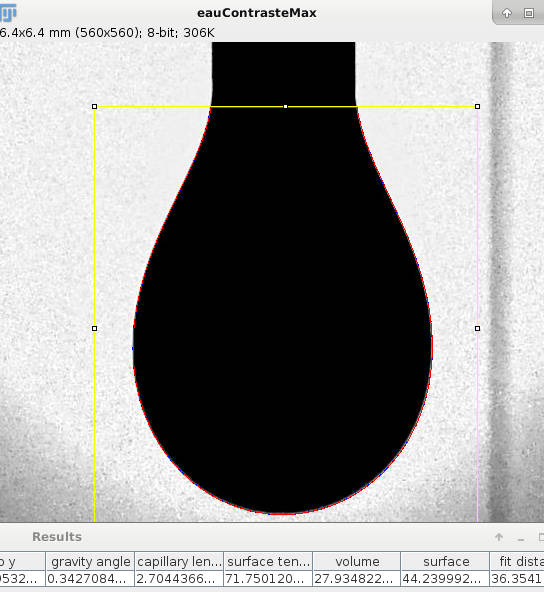Select the surface tension value 71.750120
This screenshot has width=544, height=592.
tap(268, 578)
